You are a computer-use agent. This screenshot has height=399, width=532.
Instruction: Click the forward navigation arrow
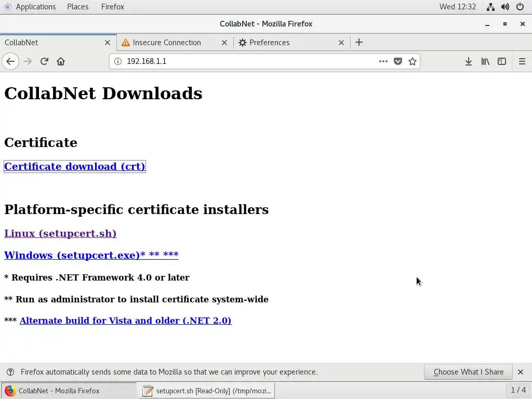click(28, 61)
